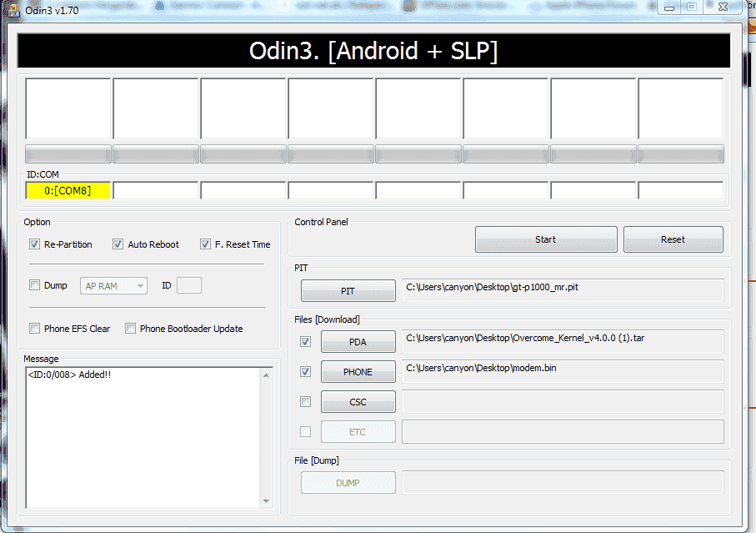This screenshot has height=533, width=756.
Task: Click the PIT file path field
Action: [x=563, y=290]
